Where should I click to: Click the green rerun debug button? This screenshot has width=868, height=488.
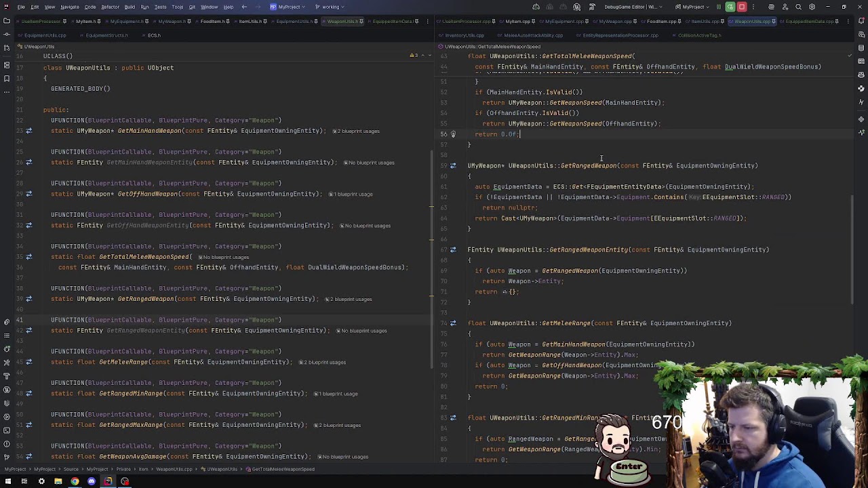[730, 7]
